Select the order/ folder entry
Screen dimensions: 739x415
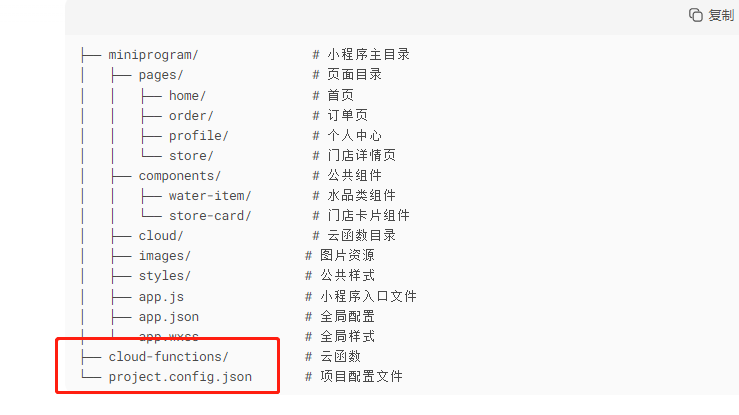tap(191, 115)
